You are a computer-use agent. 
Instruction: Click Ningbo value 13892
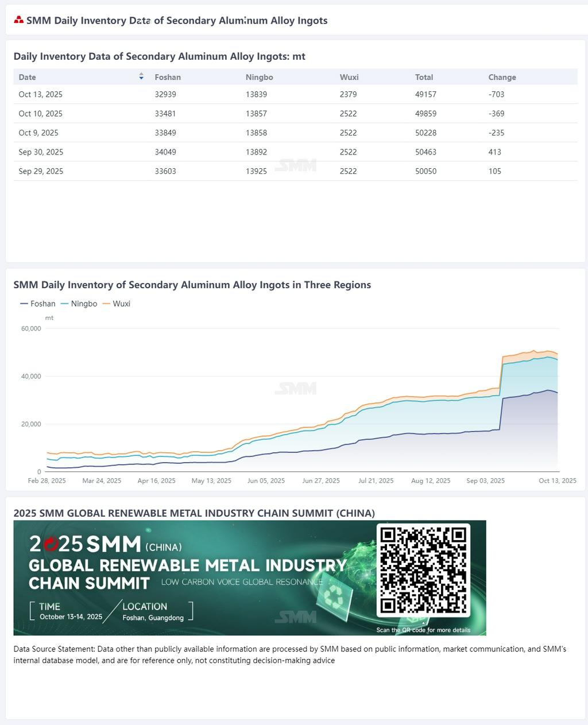pos(256,152)
